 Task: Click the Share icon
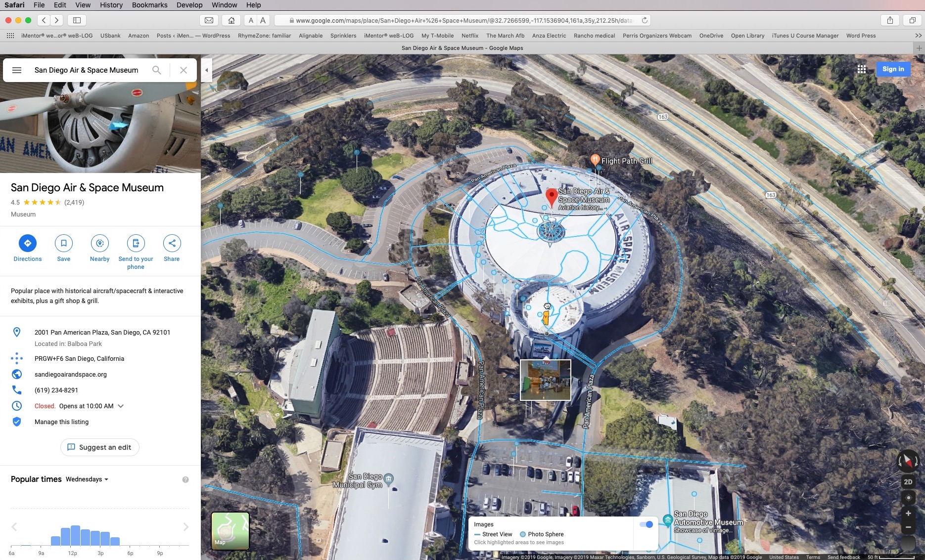coord(172,243)
